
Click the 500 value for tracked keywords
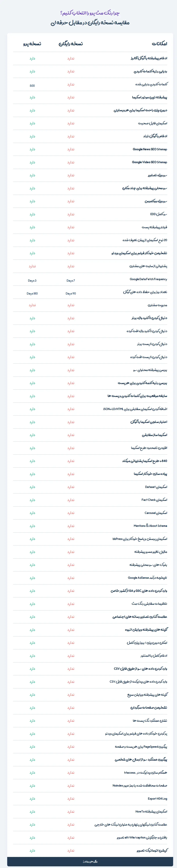tap(32, 86)
